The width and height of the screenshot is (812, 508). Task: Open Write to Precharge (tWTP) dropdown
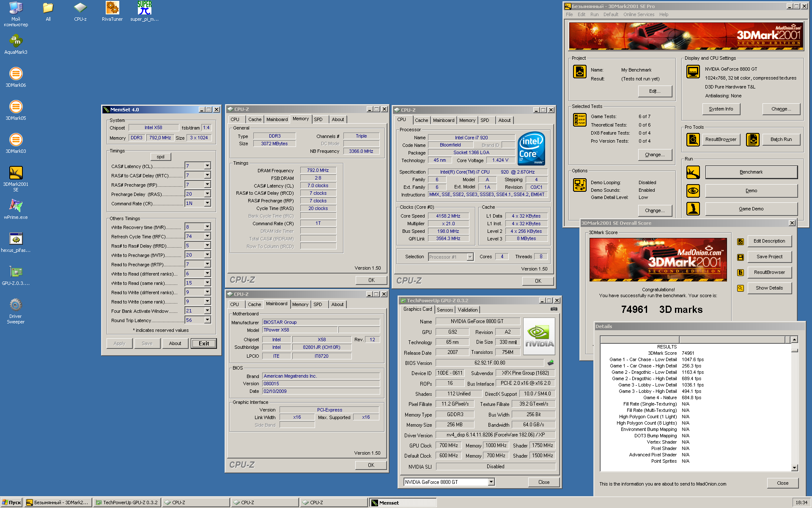[207, 255]
